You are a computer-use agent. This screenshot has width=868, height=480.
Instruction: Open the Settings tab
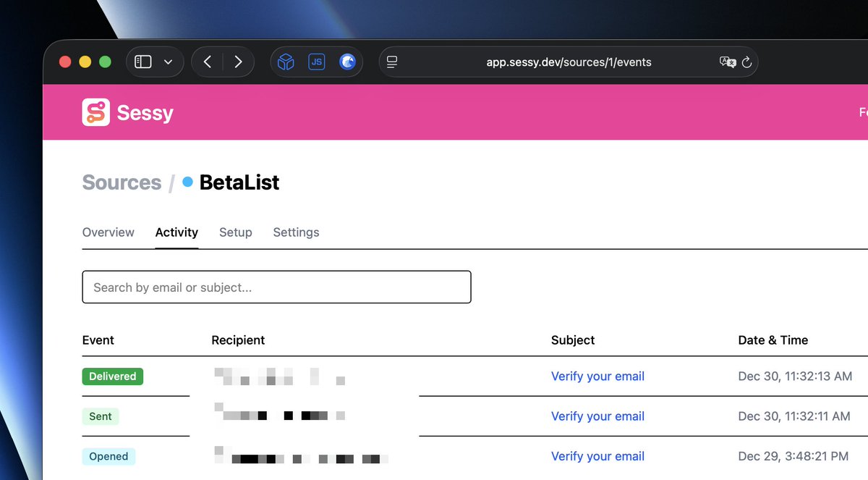click(296, 232)
